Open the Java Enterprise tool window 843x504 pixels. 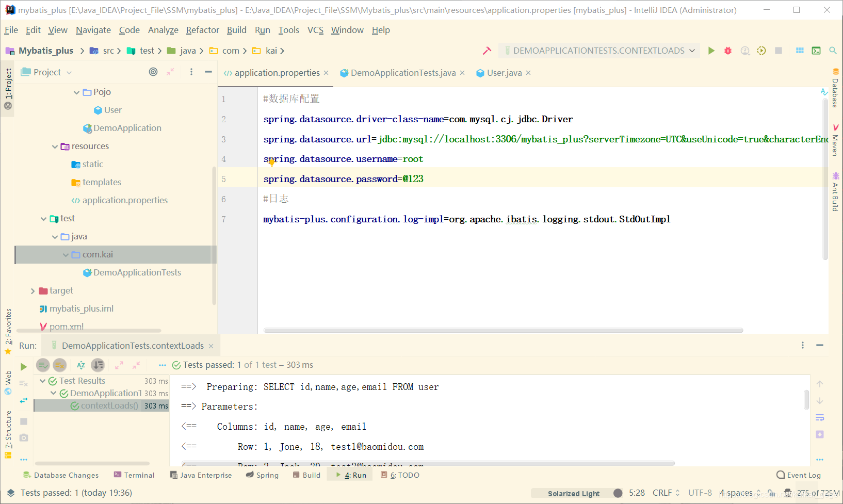click(x=201, y=475)
